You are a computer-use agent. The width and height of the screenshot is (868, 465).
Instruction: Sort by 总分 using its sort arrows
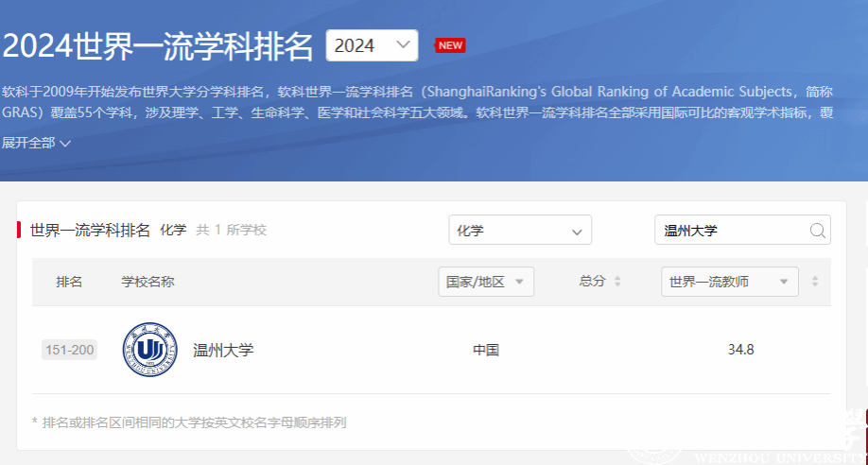[617, 282]
